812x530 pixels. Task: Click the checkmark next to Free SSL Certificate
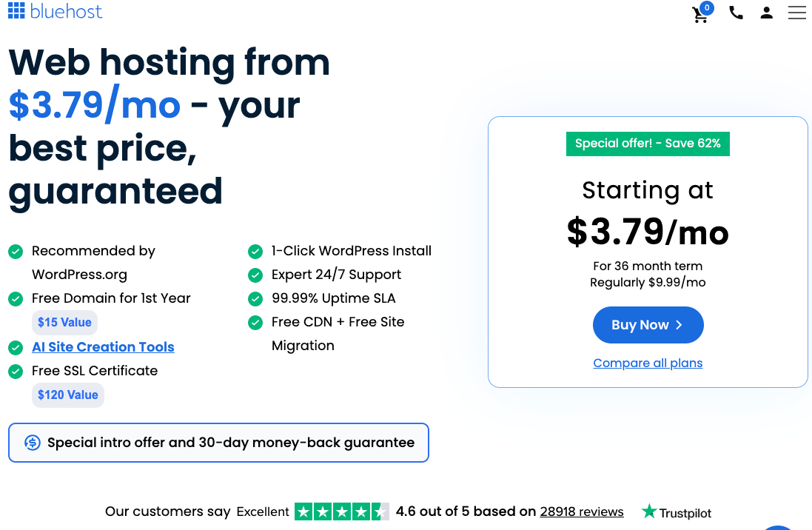click(x=16, y=372)
